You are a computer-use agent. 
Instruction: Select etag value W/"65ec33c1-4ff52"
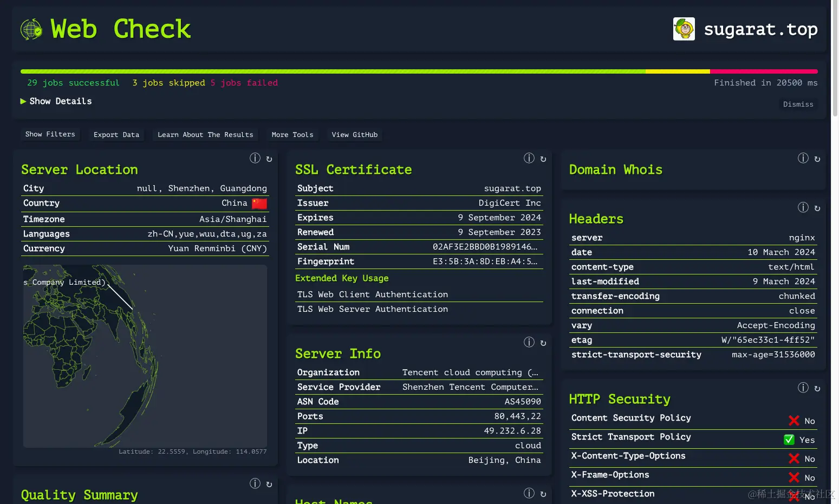pyautogui.click(x=768, y=340)
